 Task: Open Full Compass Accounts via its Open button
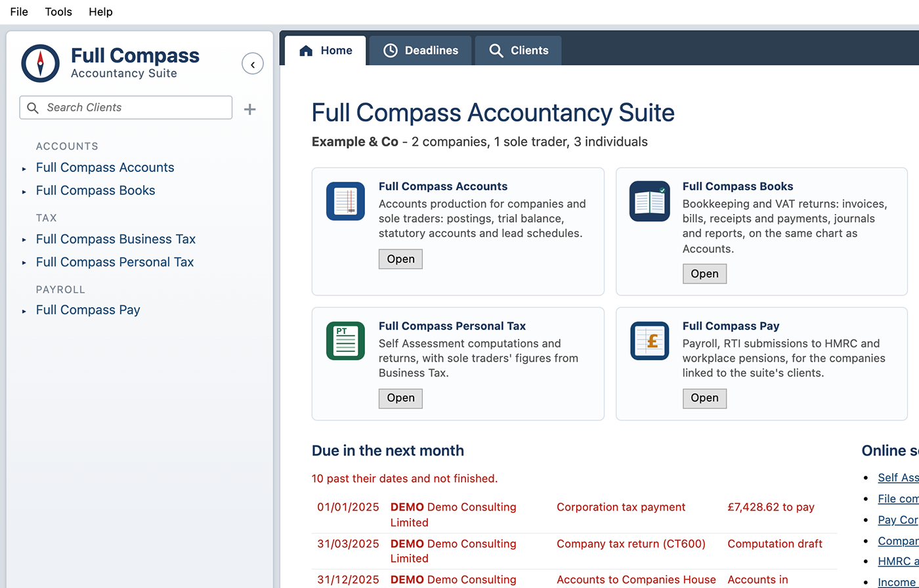(400, 259)
